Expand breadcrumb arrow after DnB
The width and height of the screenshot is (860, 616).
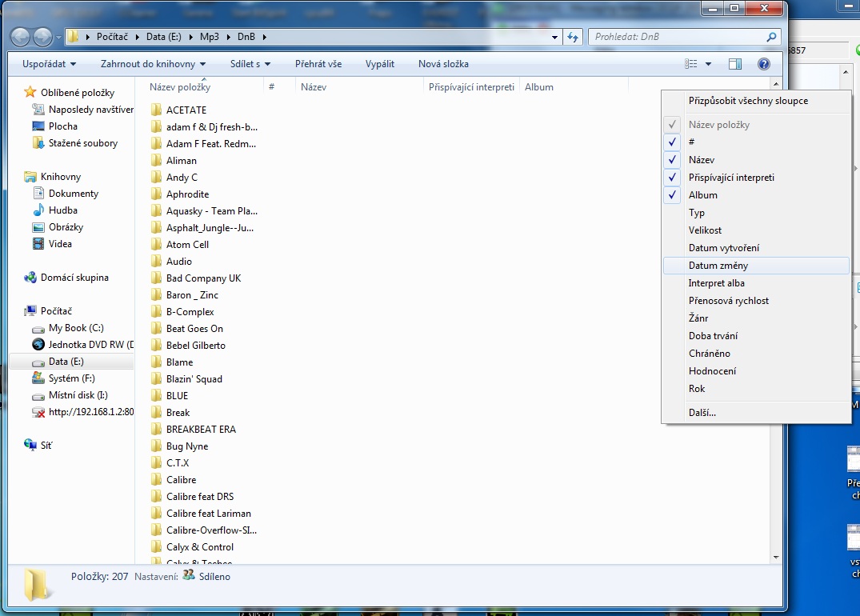(x=264, y=37)
